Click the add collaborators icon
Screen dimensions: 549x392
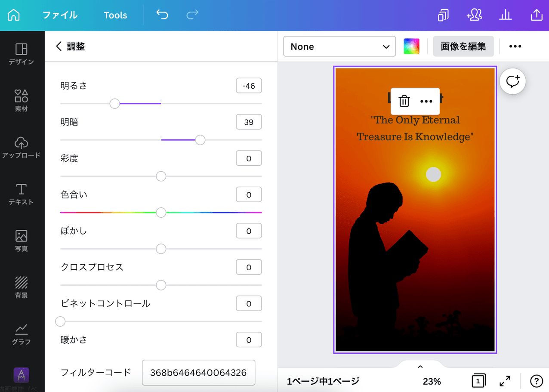(x=474, y=15)
